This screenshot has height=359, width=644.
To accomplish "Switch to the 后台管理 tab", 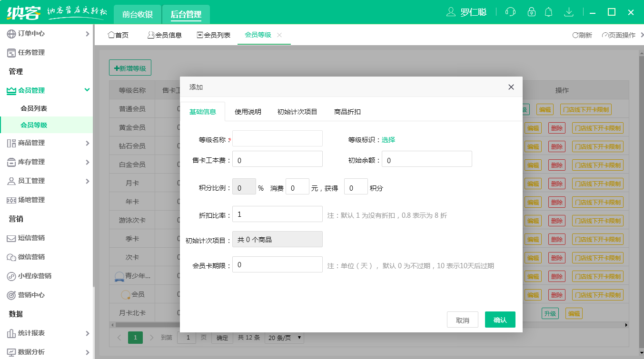I will [x=186, y=14].
